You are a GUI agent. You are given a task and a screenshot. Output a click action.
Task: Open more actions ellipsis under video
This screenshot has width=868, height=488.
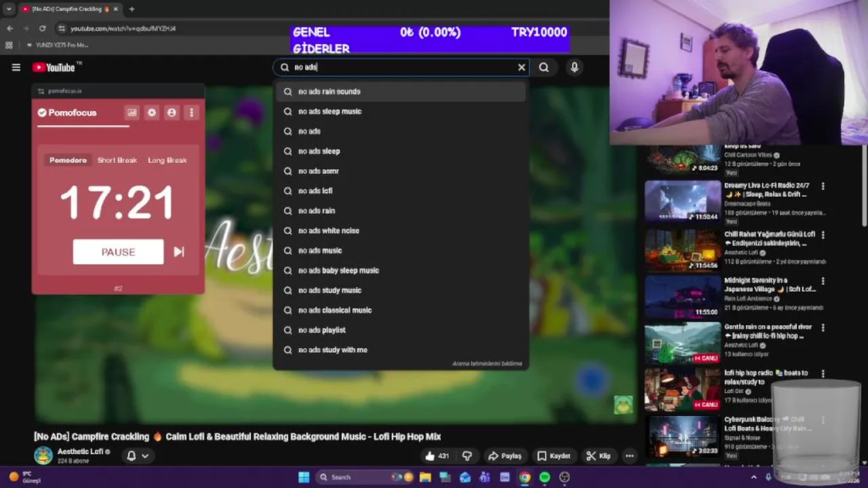pyautogui.click(x=629, y=456)
